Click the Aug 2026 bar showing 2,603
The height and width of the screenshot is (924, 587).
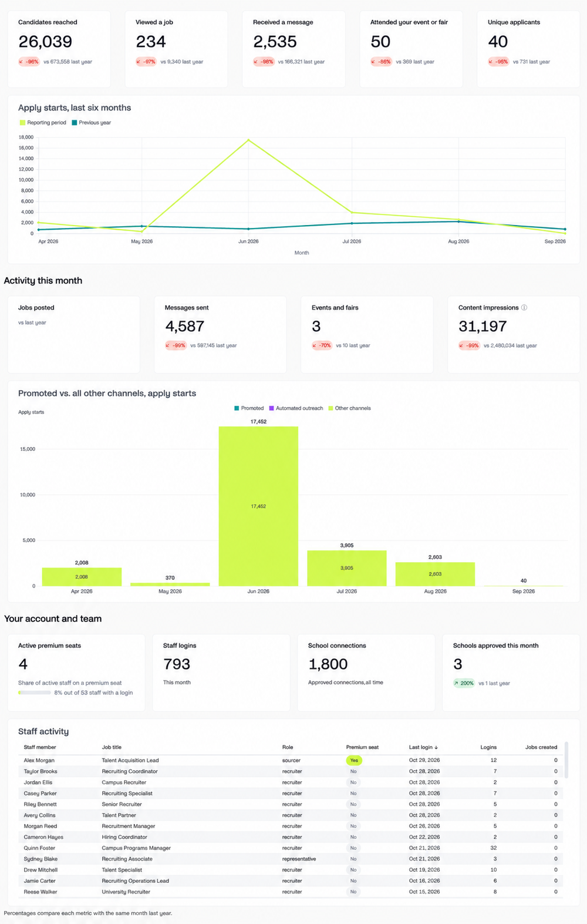point(435,574)
